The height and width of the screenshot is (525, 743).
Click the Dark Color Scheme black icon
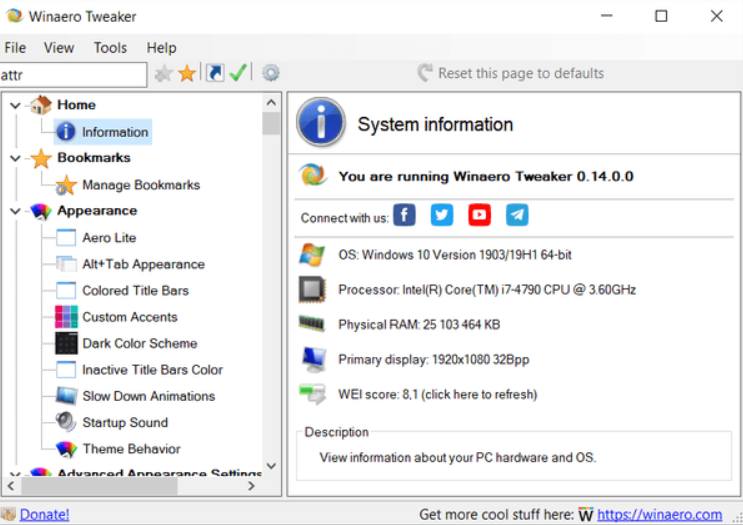tap(66, 343)
